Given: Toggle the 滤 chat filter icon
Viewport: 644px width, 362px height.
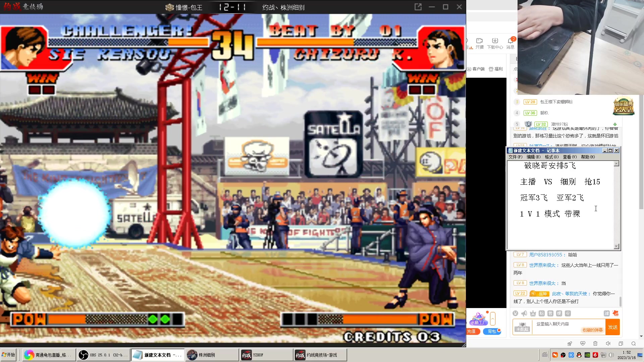Looking at the screenshot, I should point(607,313).
